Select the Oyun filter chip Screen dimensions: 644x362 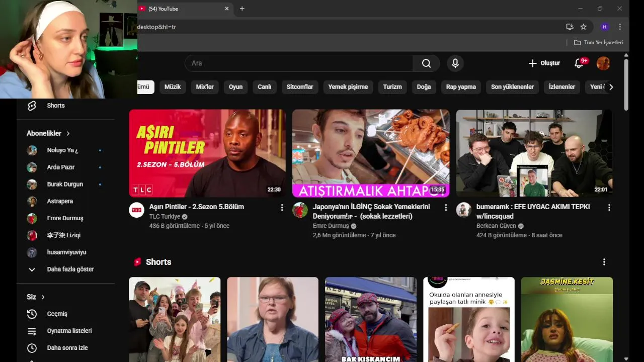point(235,87)
